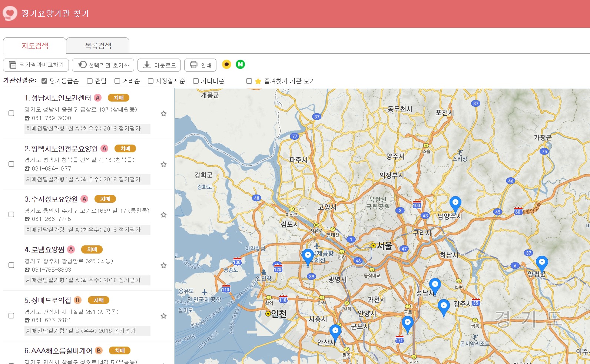590x364 pixels.
Task: Click the 다운로드 button
Action: pos(159,65)
